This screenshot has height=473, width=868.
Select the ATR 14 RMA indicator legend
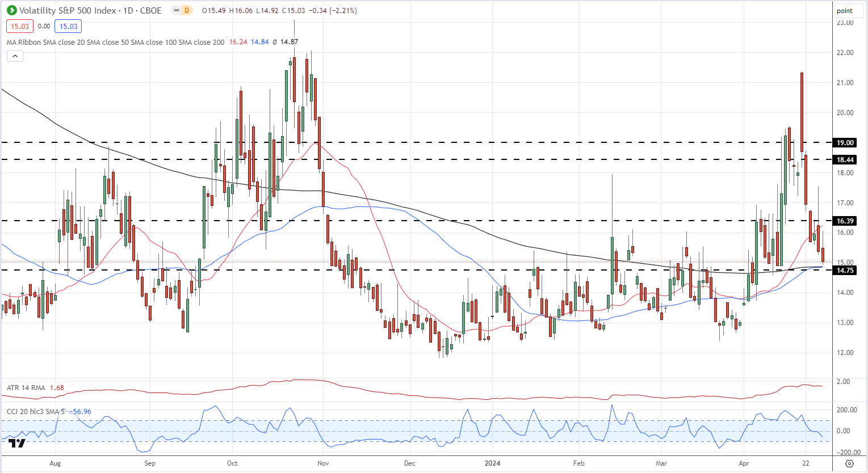click(26, 388)
